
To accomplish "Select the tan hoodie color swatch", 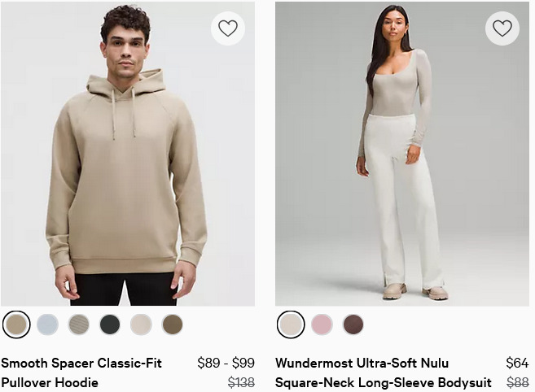I will click(16, 324).
